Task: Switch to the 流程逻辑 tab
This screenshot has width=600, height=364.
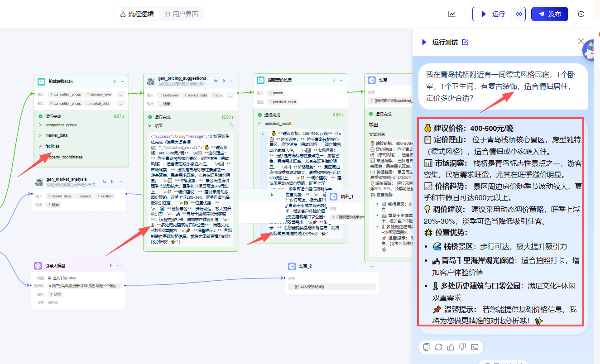Action: [x=137, y=14]
